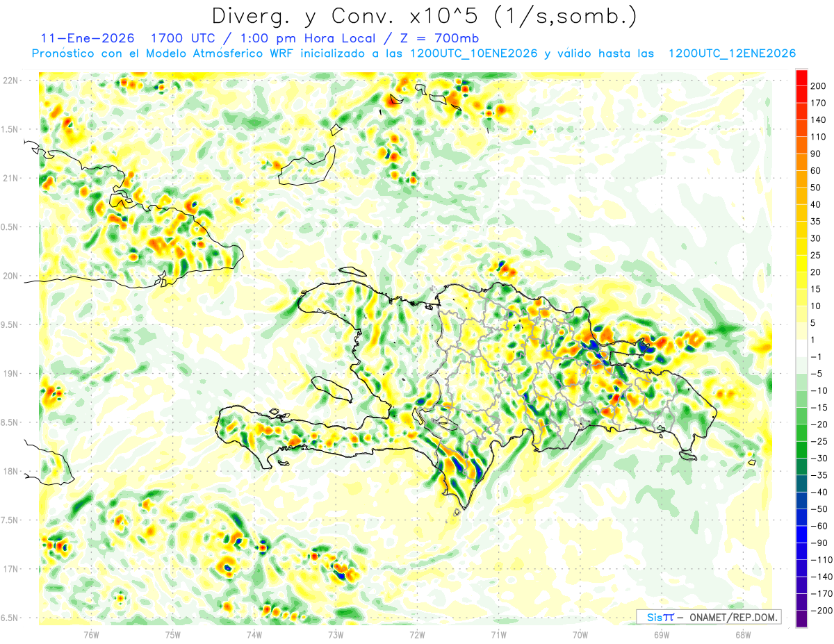Click the '7.5N' axis label
Viewport: 834px width, 644px height.
click(x=10, y=520)
